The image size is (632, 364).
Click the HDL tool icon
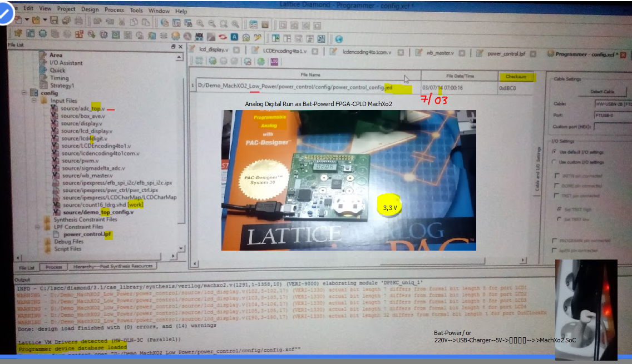(199, 37)
